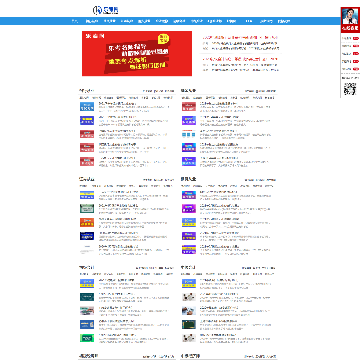Click the large red promotional banner

click(x=137, y=54)
